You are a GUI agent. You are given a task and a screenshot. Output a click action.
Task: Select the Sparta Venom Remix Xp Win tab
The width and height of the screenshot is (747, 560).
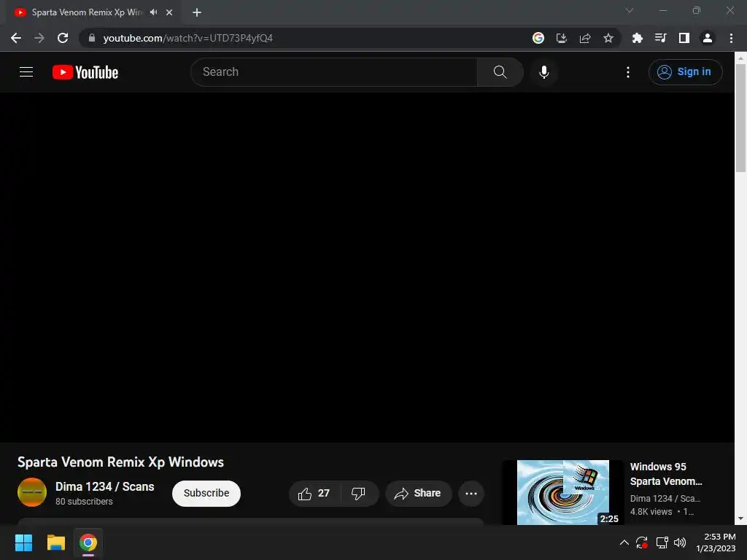click(86, 12)
